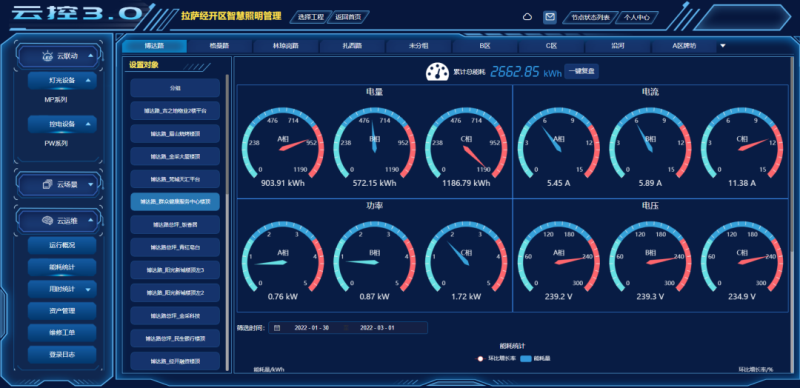The height and width of the screenshot is (388, 800).
Task: Click the 云场景 stacked-squares icon
Action: point(47,184)
